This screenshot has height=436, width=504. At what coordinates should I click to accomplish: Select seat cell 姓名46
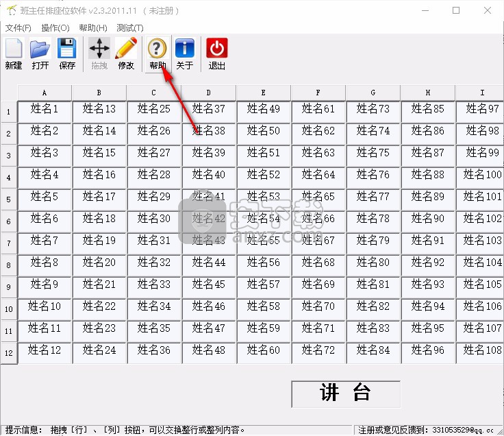[209, 309]
